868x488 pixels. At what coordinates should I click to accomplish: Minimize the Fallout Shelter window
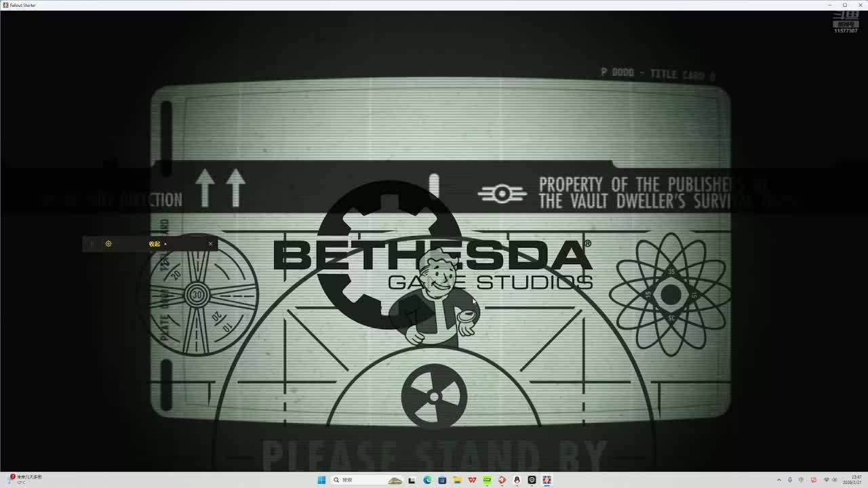click(x=828, y=5)
